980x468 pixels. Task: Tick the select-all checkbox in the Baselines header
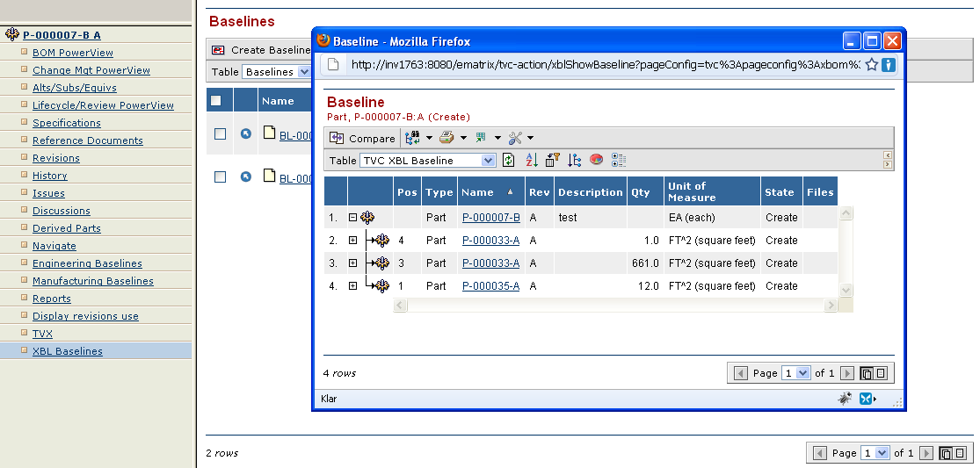pyautogui.click(x=216, y=101)
